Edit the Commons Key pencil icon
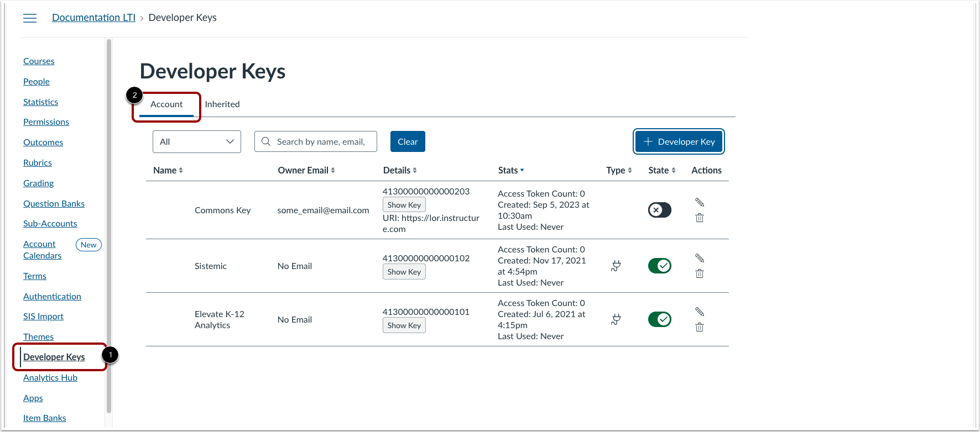The width and height of the screenshot is (980, 432). 700,202
